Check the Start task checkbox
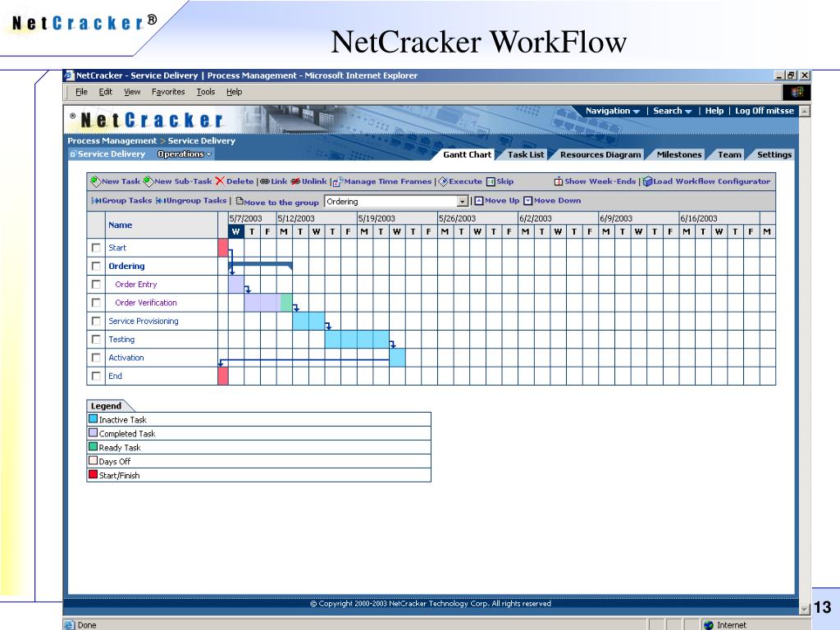The image size is (840, 630). pos(96,248)
